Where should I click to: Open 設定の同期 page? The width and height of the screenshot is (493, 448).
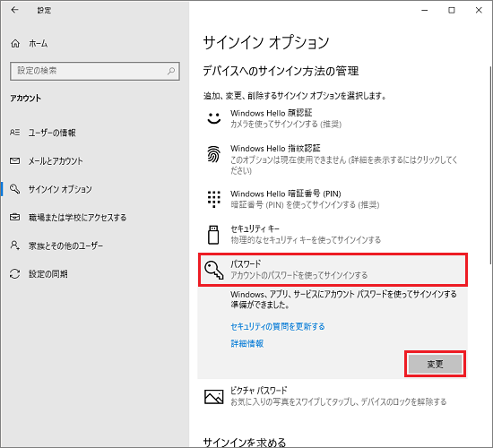[48, 274]
